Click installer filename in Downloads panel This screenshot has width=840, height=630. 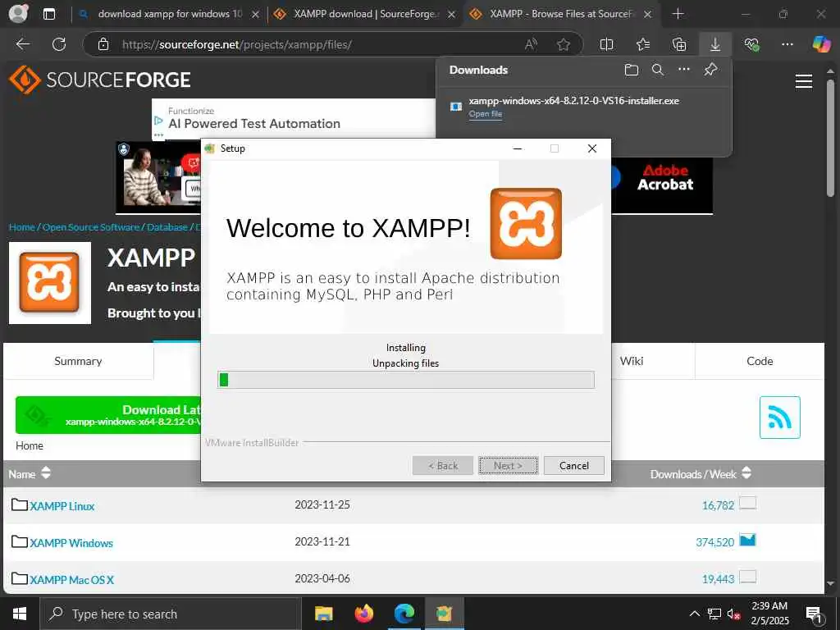573,101
